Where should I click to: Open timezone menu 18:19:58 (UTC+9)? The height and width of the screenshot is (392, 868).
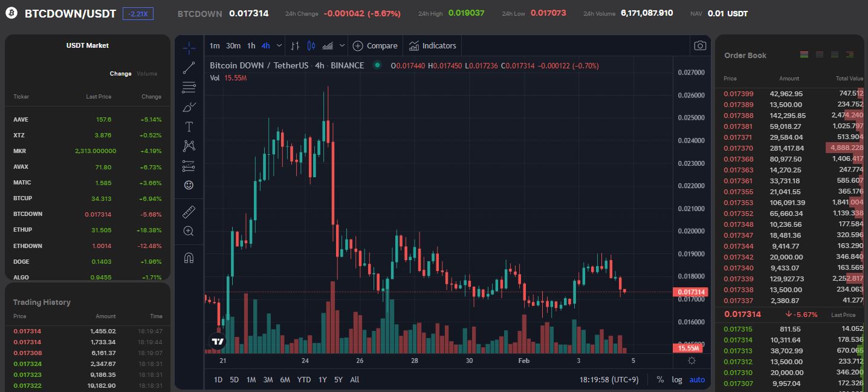click(x=609, y=379)
